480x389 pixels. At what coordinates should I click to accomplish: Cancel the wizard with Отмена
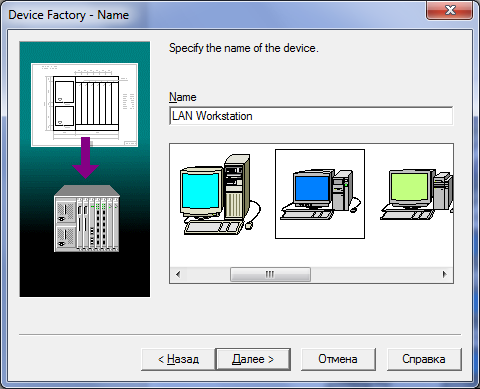[338, 359]
